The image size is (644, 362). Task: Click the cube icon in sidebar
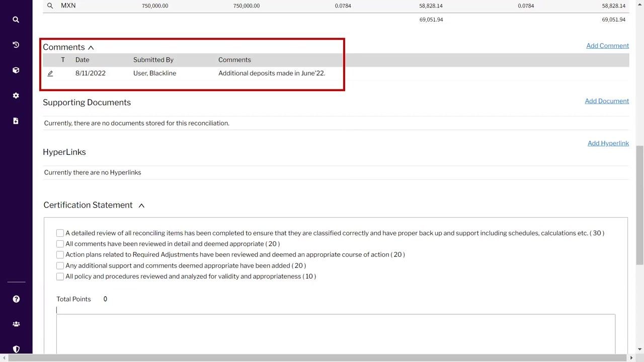pyautogui.click(x=16, y=70)
